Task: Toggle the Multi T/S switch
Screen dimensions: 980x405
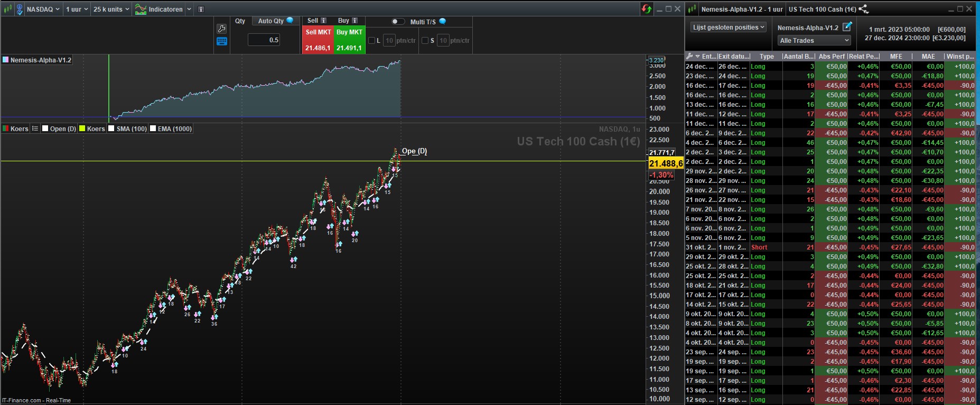Action: [398, 22]
